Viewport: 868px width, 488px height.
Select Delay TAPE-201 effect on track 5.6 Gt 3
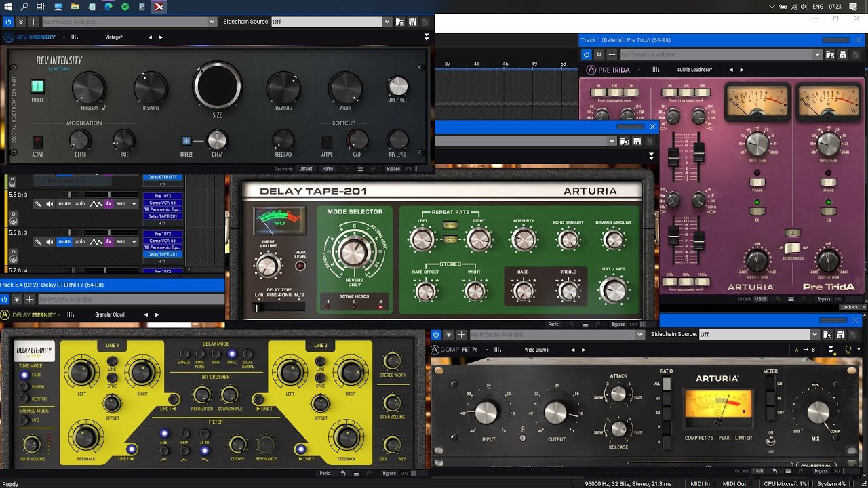tap(162, 254)
